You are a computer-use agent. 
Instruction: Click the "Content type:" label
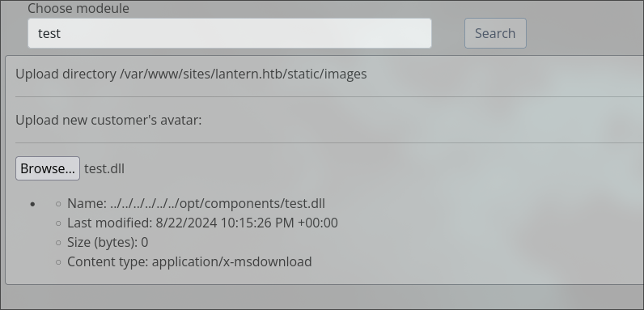click(108, 262)
